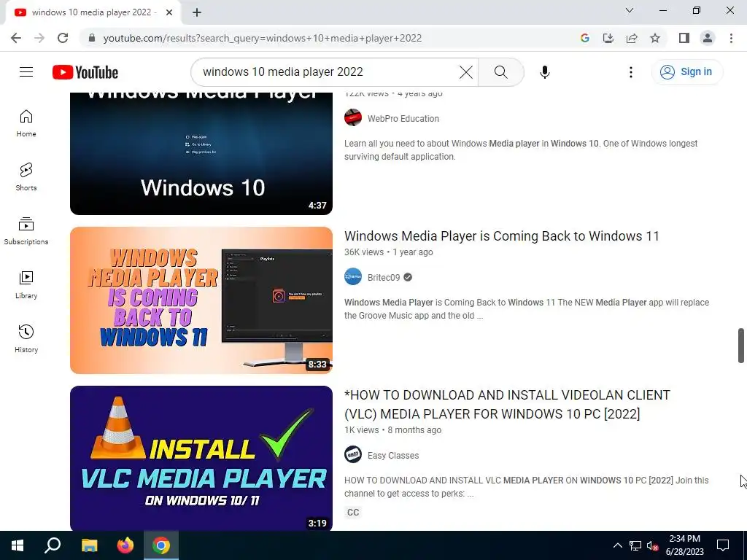Open Chrome's three-dot menu

(731, 38)
